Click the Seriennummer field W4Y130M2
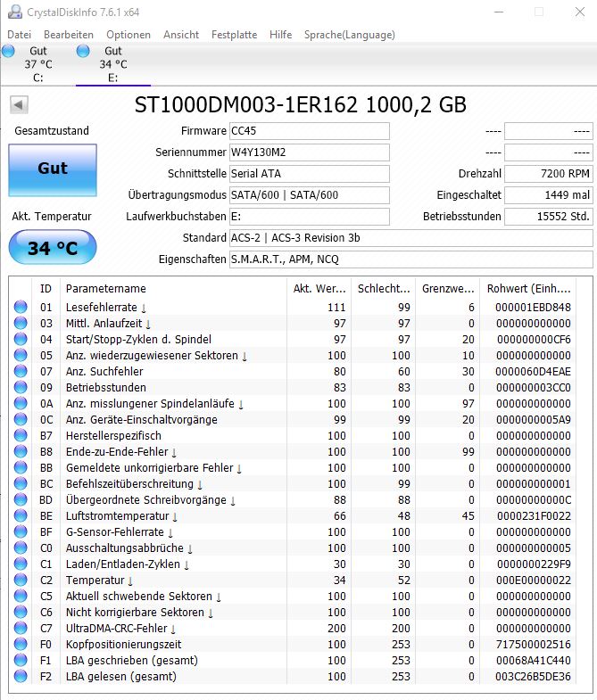 (x=310, y=152)
